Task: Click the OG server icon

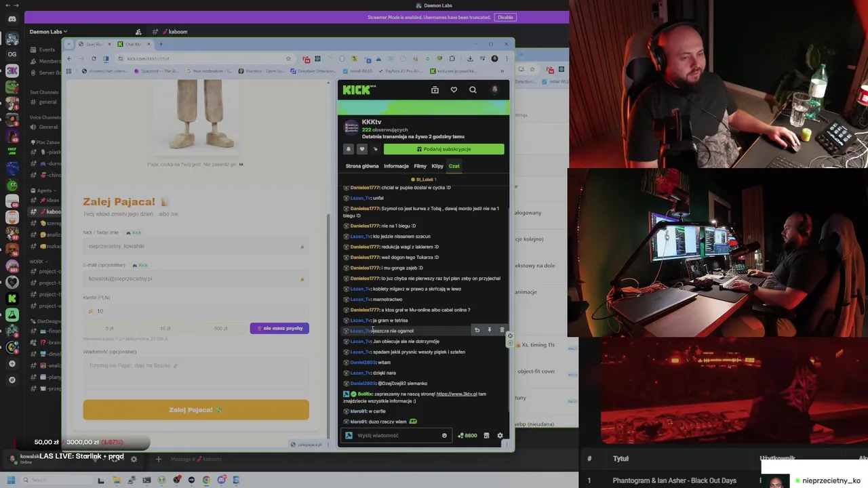Action: click(12, 54)
